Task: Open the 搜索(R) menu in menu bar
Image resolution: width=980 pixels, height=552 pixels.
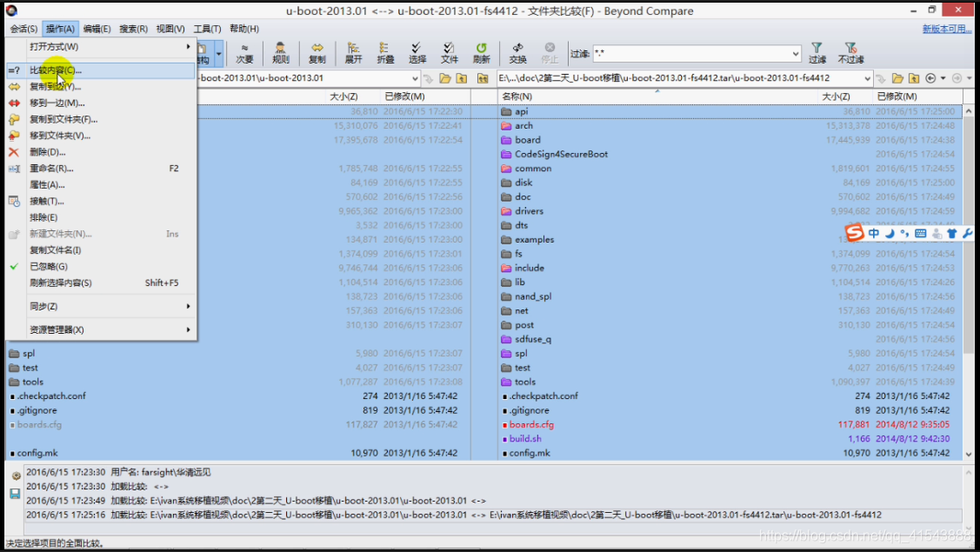Action: [x=133, y=29]
